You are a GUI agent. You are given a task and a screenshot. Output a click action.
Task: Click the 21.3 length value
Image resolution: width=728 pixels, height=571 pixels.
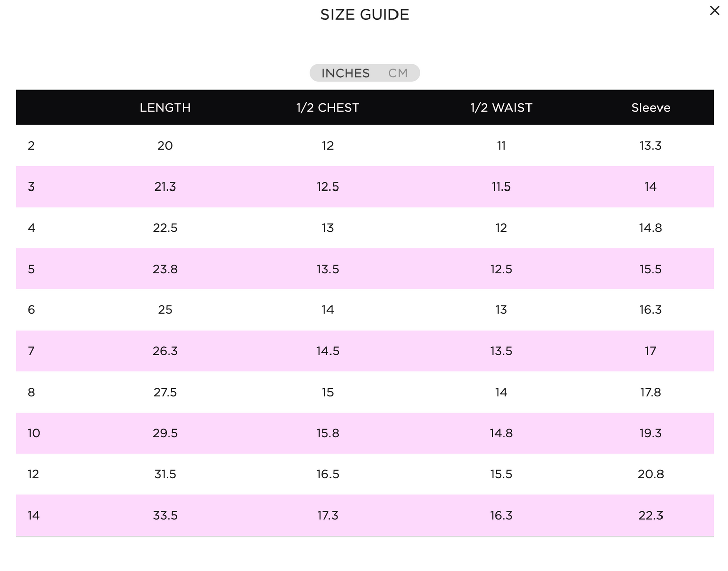click(x=165, y=187)
